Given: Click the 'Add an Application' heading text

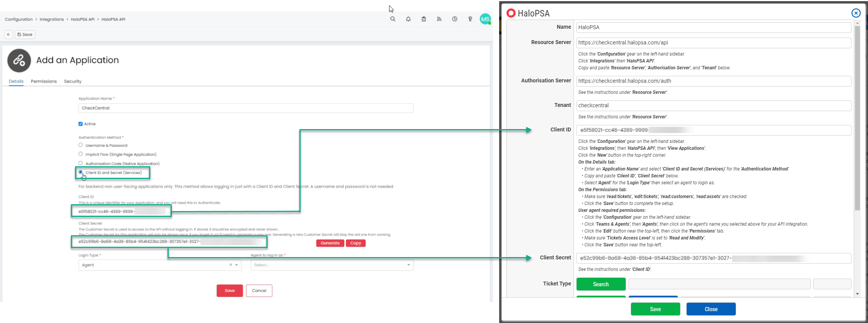Looking at the screenshot, I should pyautogui.click(x=77, y=60).
